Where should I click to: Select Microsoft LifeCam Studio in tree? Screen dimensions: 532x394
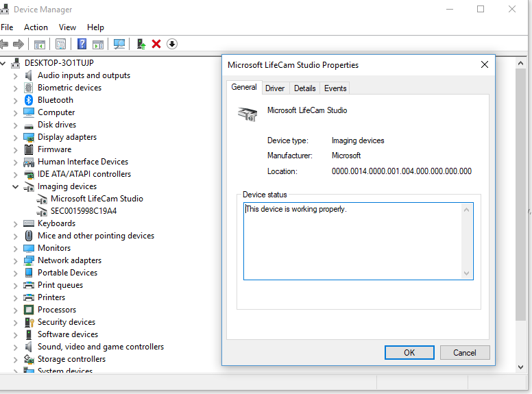pyautogui.click(x=97, y=199)
